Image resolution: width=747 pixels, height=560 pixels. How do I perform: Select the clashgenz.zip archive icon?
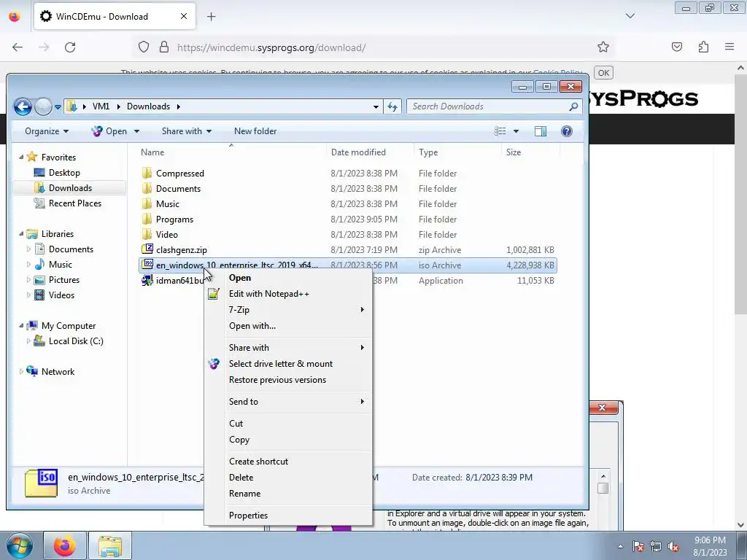tap(147, 249)
